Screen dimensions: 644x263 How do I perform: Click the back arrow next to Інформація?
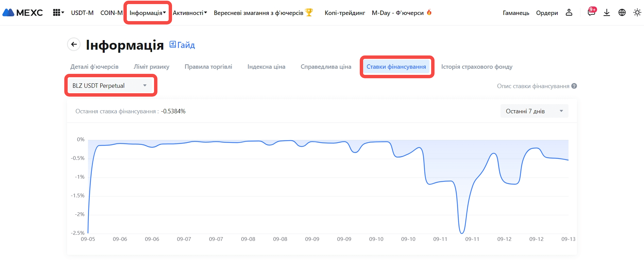[74, 45]
